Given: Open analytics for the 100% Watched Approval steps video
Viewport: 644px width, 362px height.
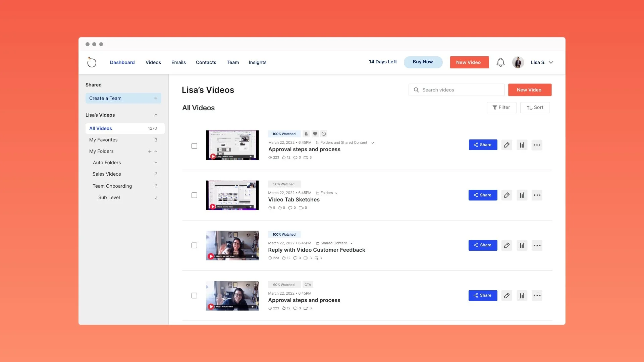Looking at the screenshot, I should pos(522,145).
